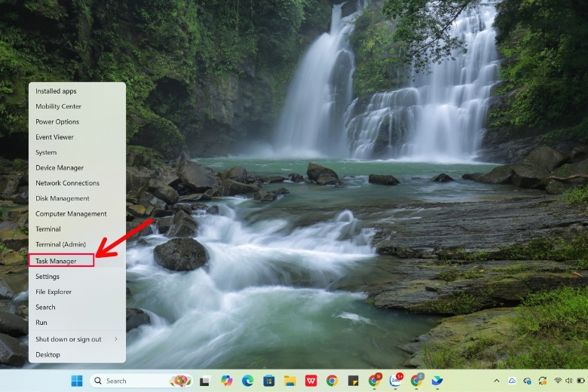Open the Run dialog entry
Screen dimensions: 588x392
click(x=77, y=322)
